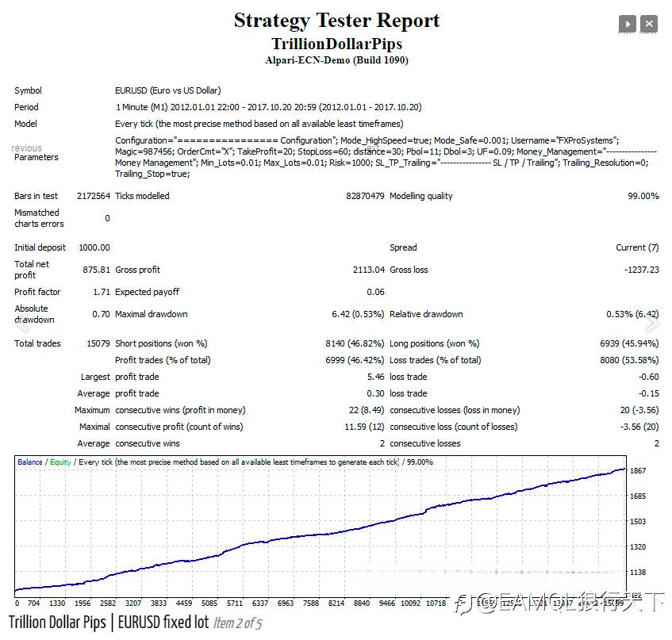Click the 1503 axis label on chart
Image resolution: width=672 pixels, height=640 pixels.
(x=638, y=521)
